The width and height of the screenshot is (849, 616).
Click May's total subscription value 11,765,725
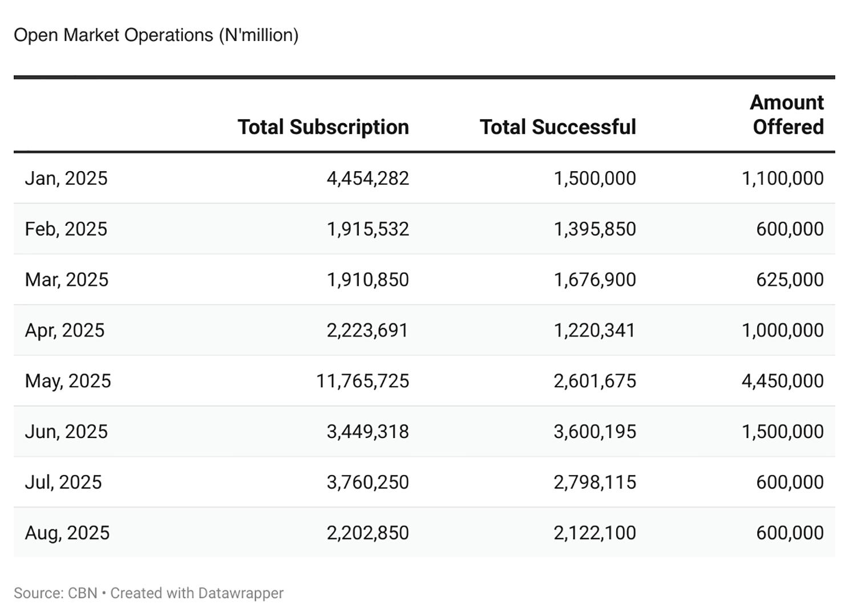pyautogui.click(x=362, y=380)
